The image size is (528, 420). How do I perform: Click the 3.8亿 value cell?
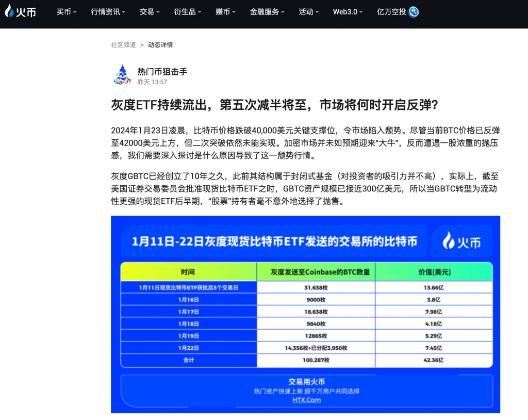coord(434,300)
